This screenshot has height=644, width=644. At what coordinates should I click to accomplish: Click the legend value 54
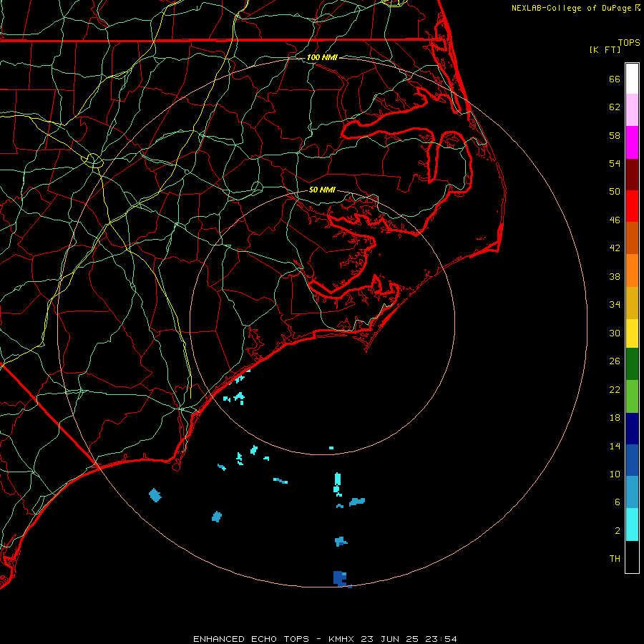615,163
